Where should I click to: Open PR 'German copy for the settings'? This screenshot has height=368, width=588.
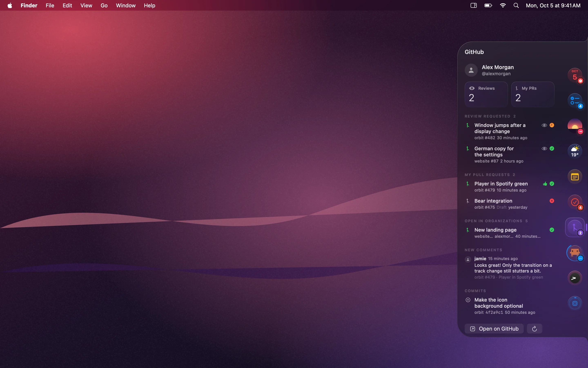[509, 155]
